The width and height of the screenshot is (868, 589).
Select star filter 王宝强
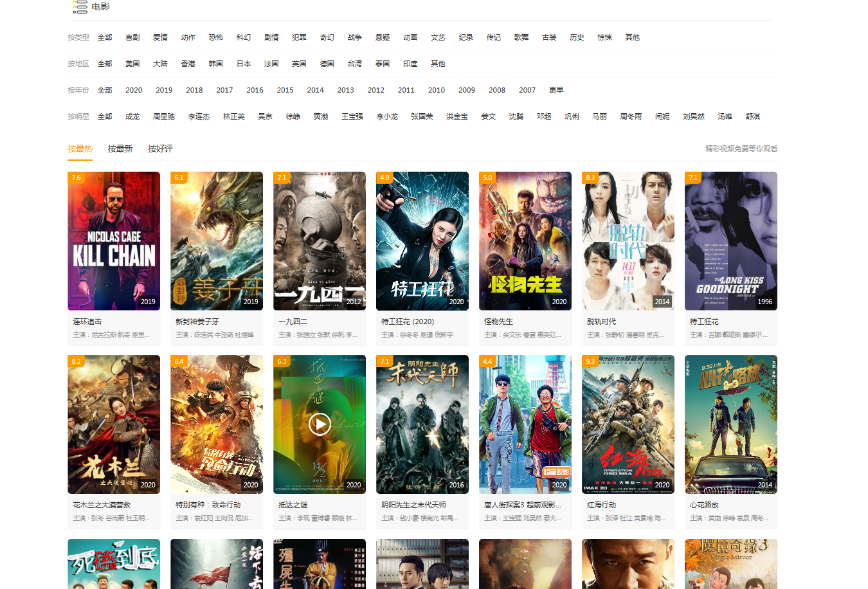[352, 116]
